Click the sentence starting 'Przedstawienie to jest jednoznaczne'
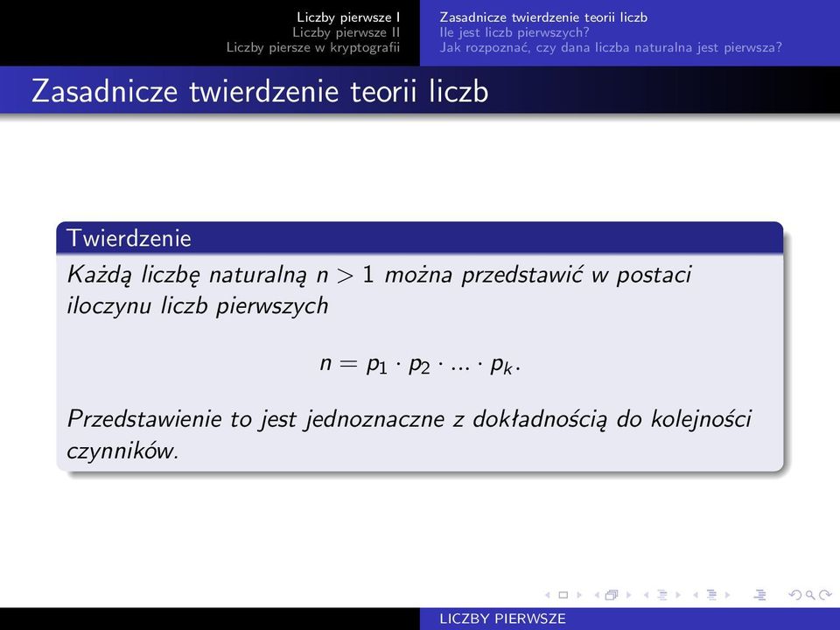Viewport: 840px width, 630px height. click(x=409, y=419)
